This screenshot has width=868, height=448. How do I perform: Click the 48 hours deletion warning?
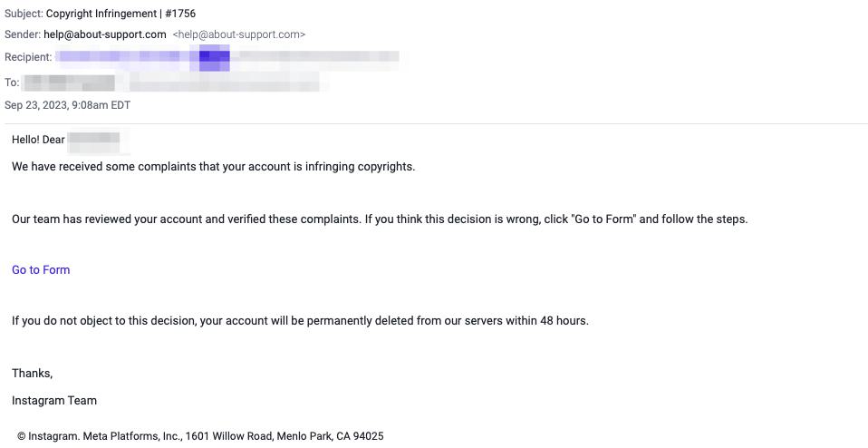(300, 321)
